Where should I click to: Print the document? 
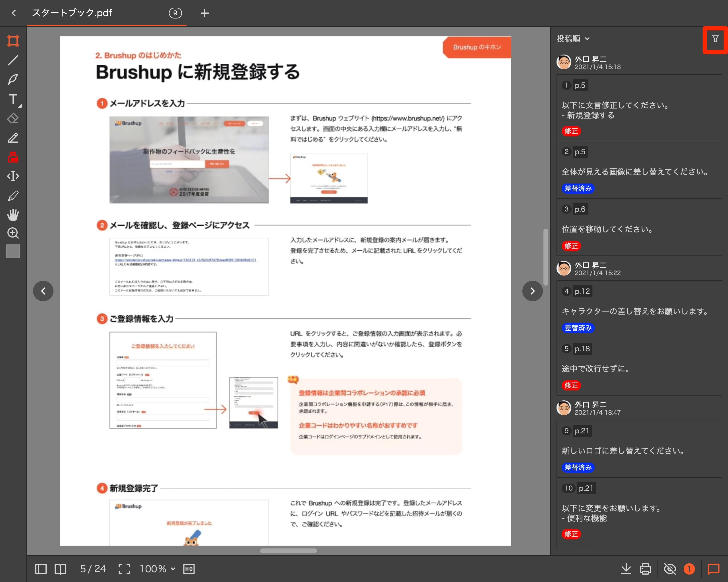[645, 569]
